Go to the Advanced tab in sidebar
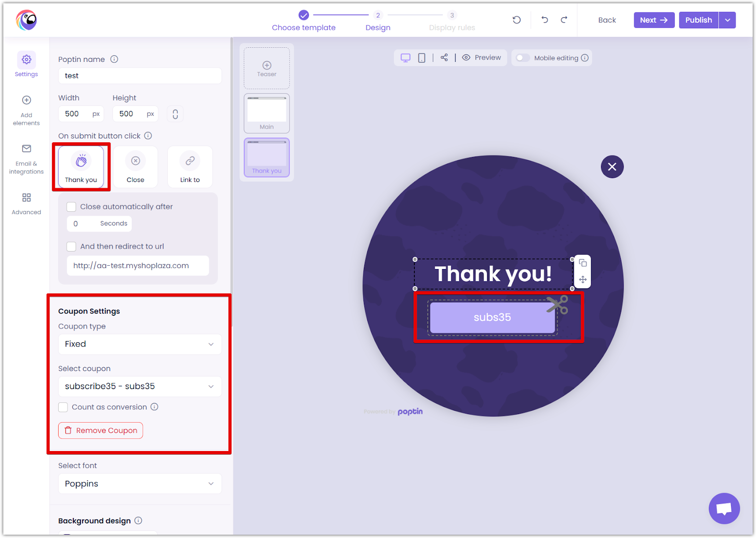Image resolution: width=756 pixels, height=538 pixels. tap(26, 203)
